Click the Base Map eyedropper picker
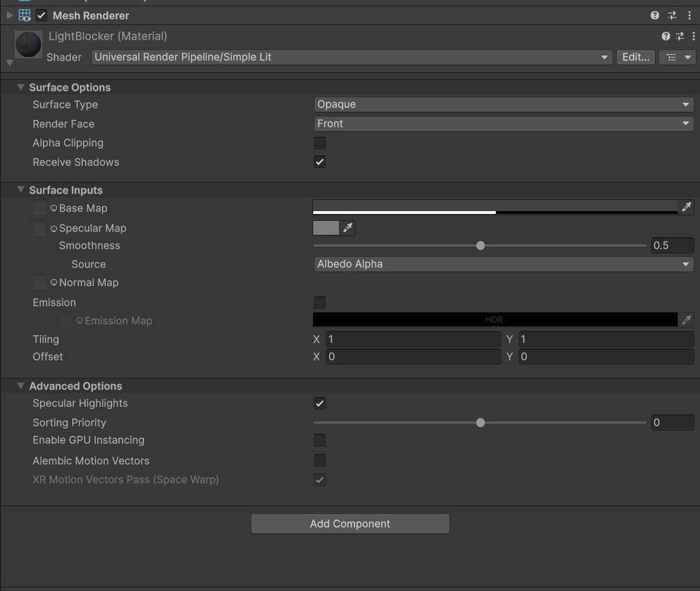700x591 pixels. [x=686, y=207]
